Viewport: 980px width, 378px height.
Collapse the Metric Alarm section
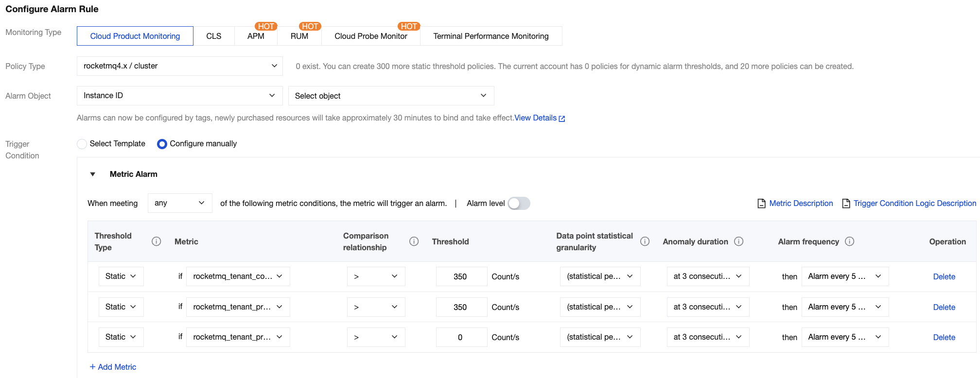(x=93, y=174)
